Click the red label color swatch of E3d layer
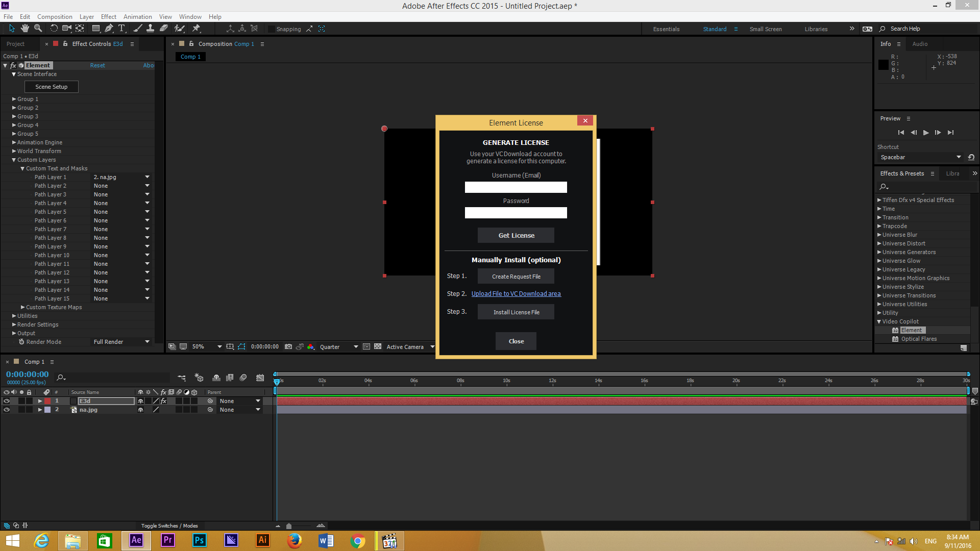This screenshot has width=980, height=551. pyautogui.click(x=47, y=401)
